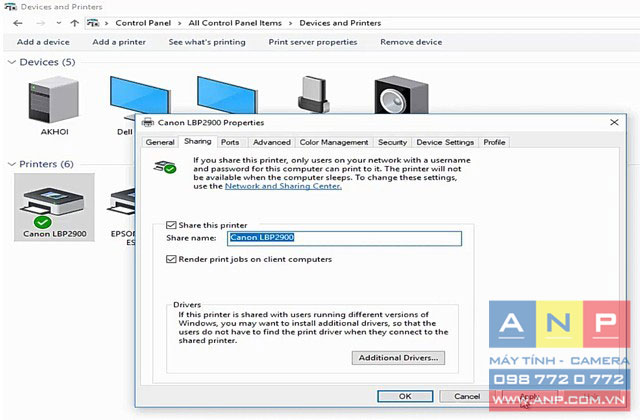Viewport: 640px width, 420px height.
Task: Click the Additional Drivers button
Action: tap(398, 358)
